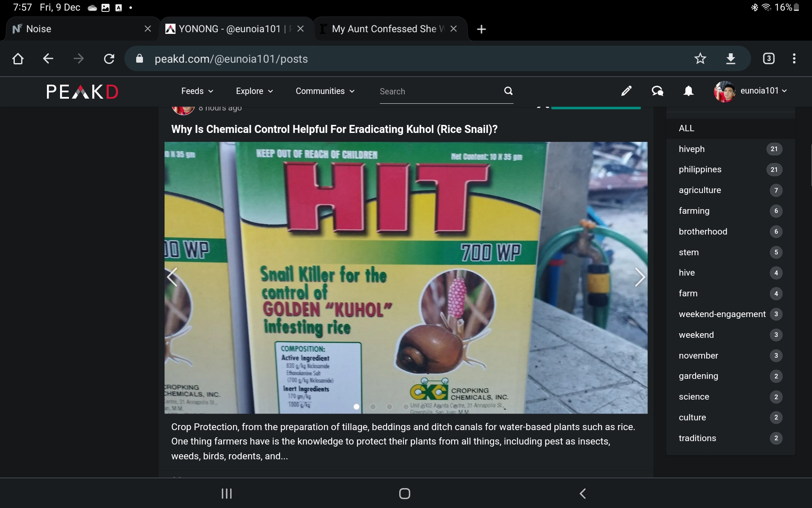Screen dimensions: 812x508
Task: Open a new browser tab
Action: 481,29
